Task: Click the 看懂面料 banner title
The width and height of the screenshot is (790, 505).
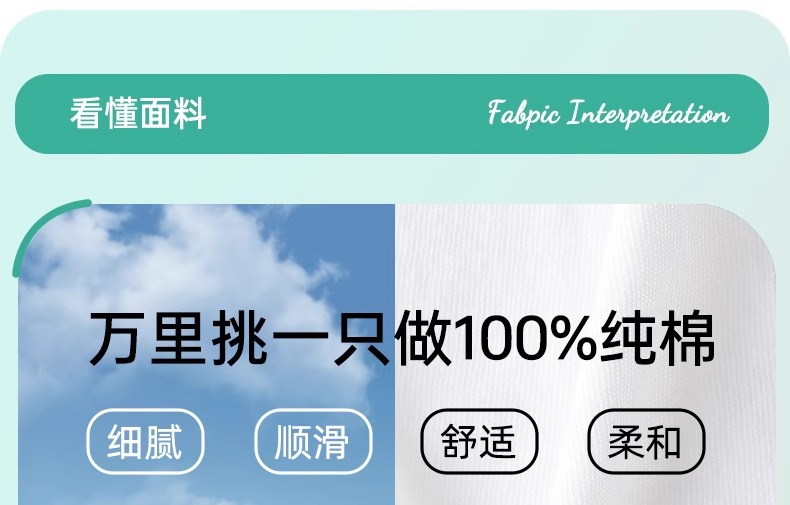Action: (x=138, y=114)
